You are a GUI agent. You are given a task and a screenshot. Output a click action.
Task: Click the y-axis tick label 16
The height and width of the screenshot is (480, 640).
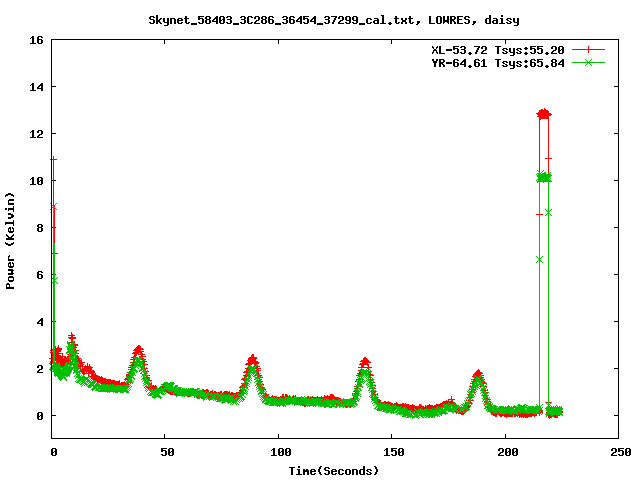[36, 40]
